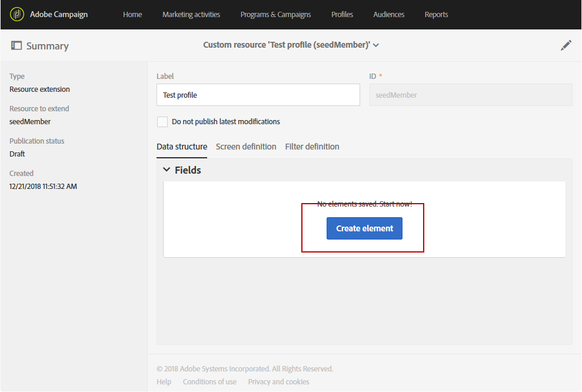The image size is (582, 392).
Task: Click the 'Draft' publication status
Action: click(17, 154)
